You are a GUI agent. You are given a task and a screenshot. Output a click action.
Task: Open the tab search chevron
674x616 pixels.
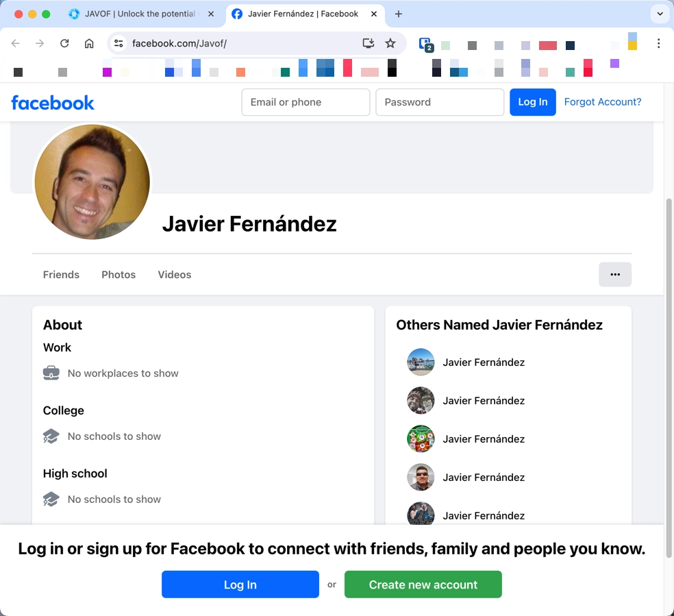659,14
